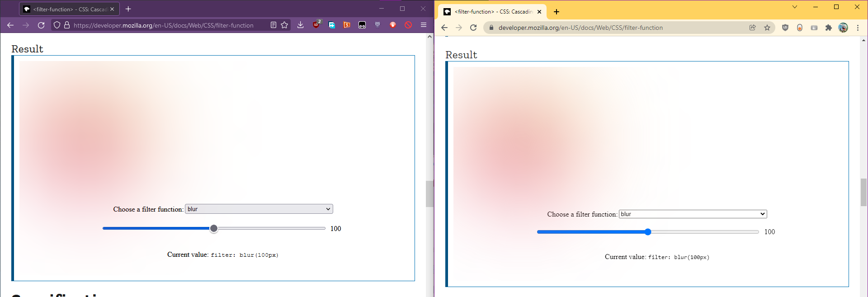Click Chrome's site lock icon
This screenshot has width=868, height=297.
click(x=491, y=28)
